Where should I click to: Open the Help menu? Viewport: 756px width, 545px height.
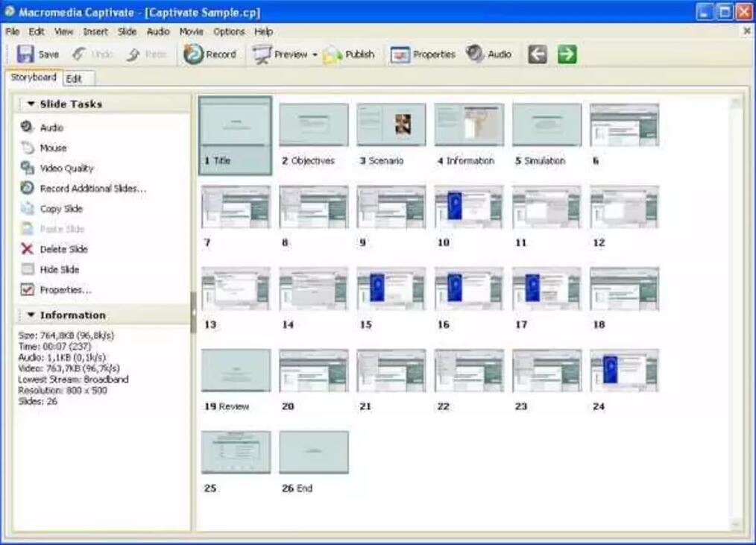pos(264,31)
